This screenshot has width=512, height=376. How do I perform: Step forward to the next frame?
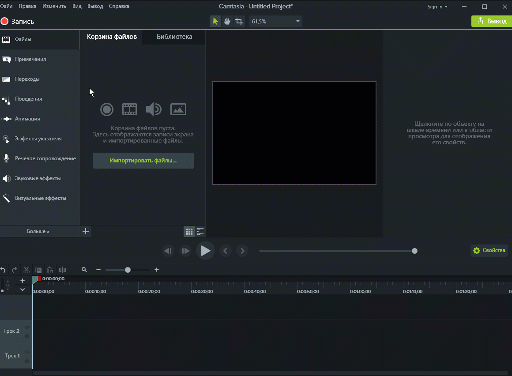pyautogui.click(x=185, y=251)
